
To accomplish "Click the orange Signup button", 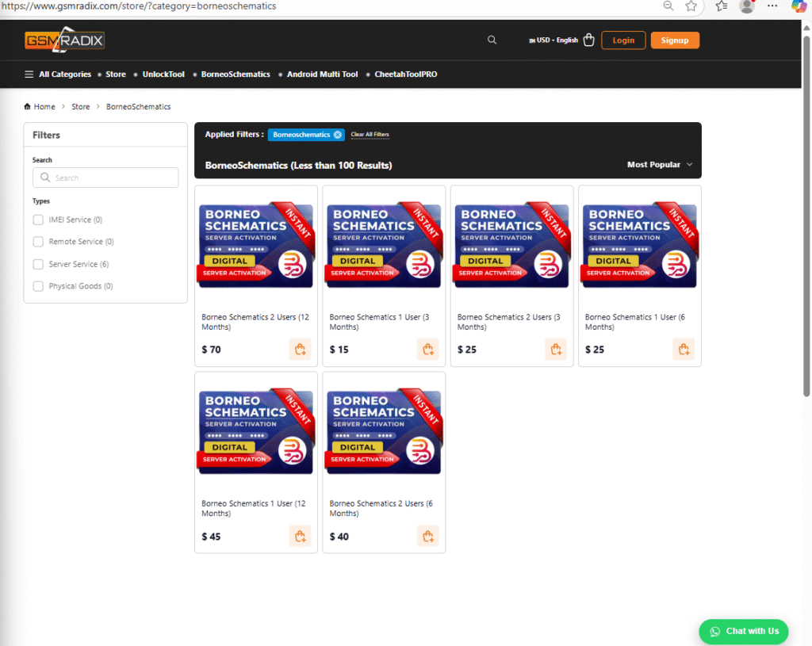I will click(675, 40).
